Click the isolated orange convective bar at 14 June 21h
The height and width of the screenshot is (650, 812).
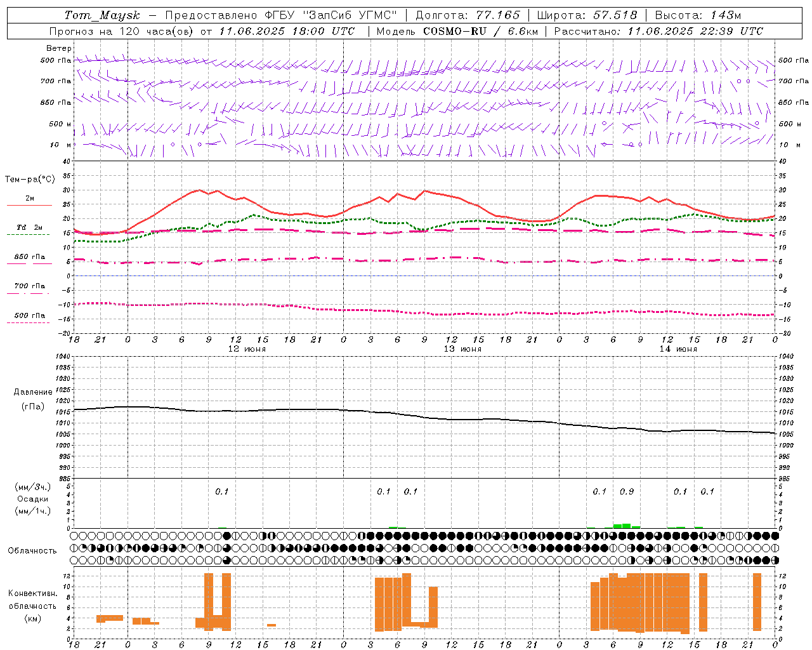click(757, 602)
